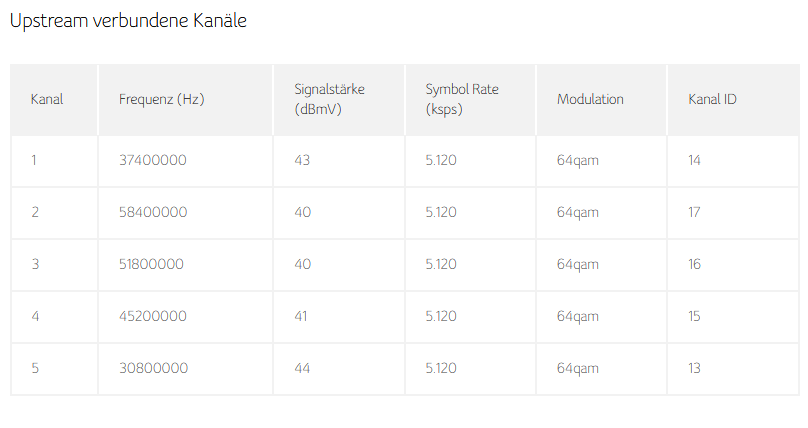808x428 pixels.
Task: Select frequency value 45200000
Action: tap(153, 316)
